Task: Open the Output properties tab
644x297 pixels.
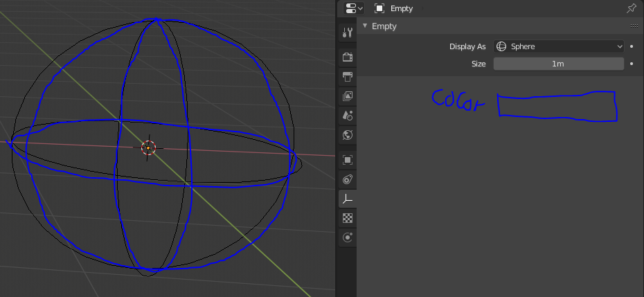Action: (348, 76)
